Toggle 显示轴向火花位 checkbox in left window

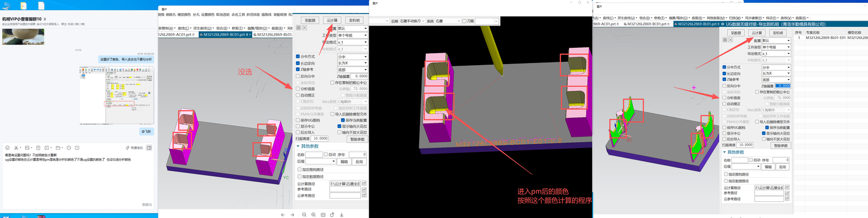pyautogui.click(x=340, y=126)
